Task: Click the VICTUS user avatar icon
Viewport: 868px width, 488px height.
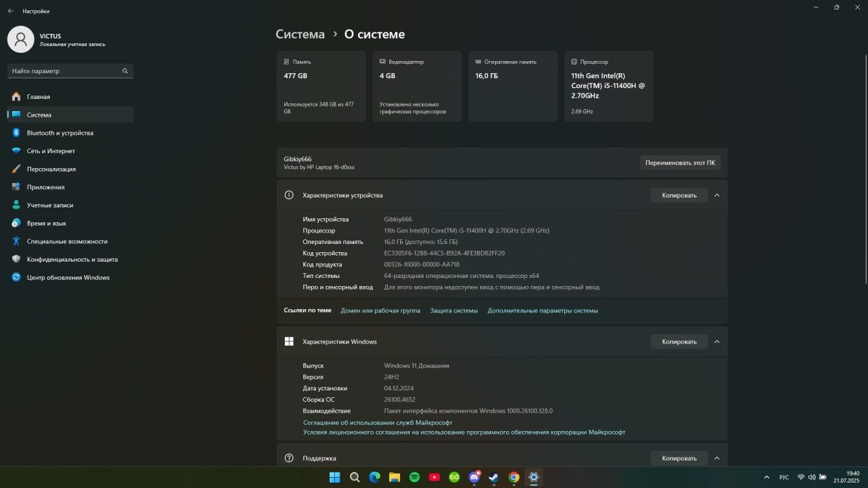Action: (20, 39)
